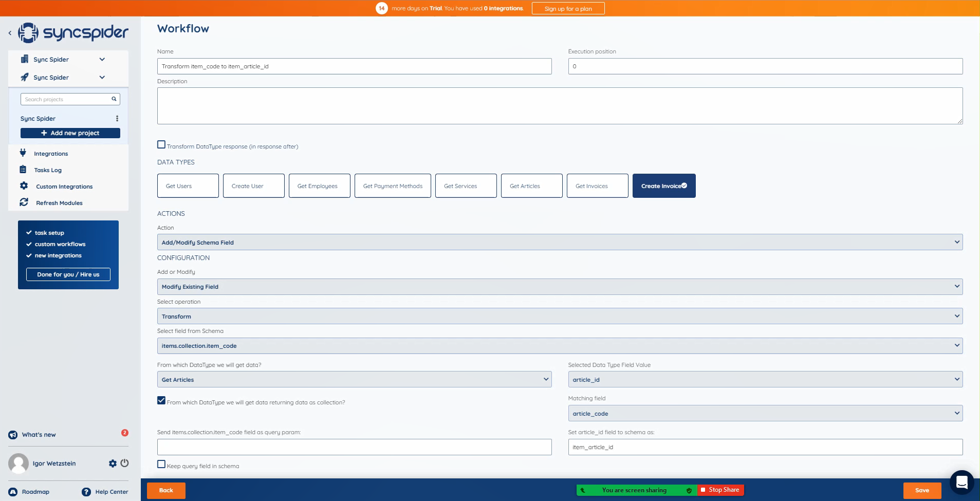Open Select field from Schema dropdown
Viewport: 980px width, 501px height.
pyautogui.click(x=560, y=345)
